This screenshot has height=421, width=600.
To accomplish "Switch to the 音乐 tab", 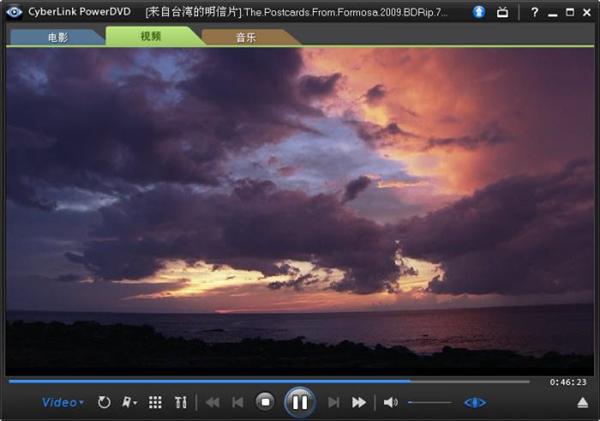I will tap(246, 38).
